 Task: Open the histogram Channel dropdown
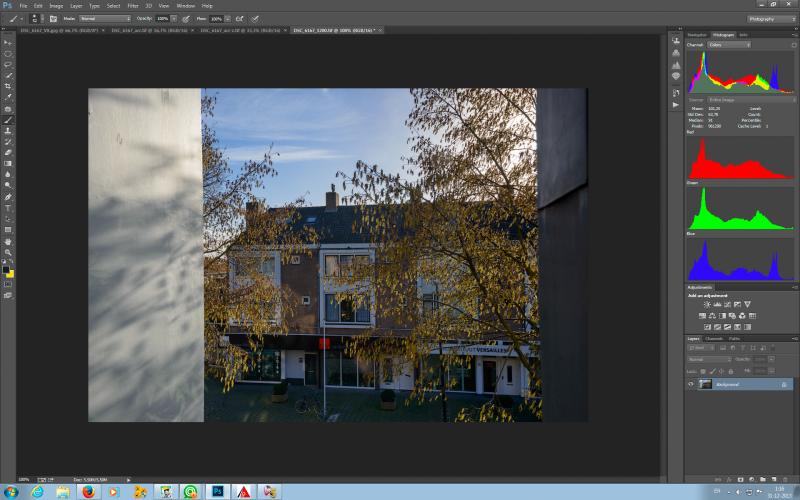[729, 45]
